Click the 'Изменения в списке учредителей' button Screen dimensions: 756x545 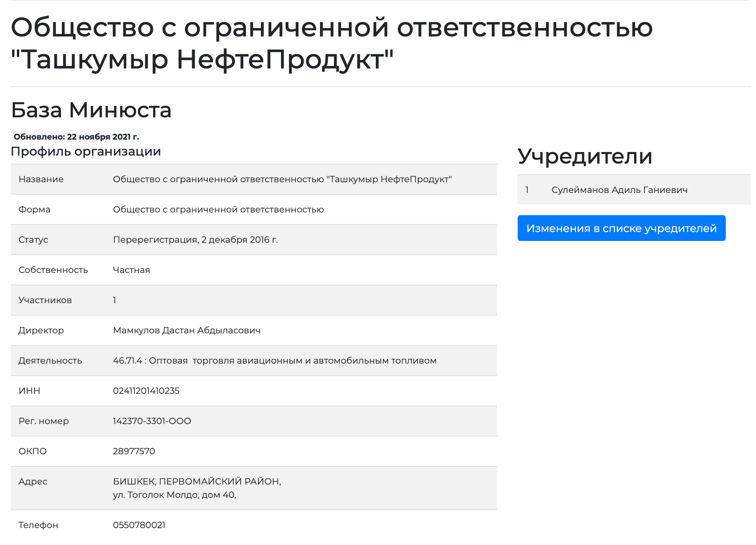621,228
